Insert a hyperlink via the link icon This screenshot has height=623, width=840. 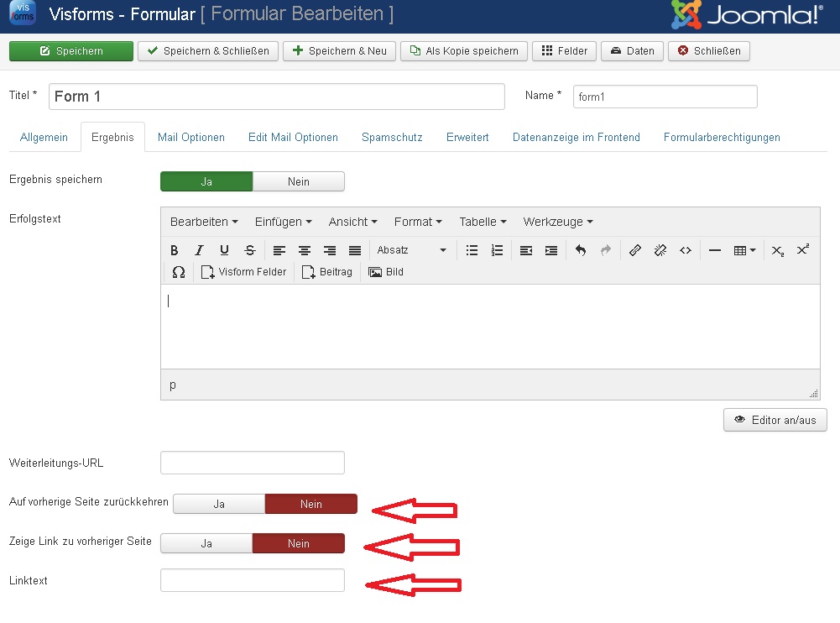[635, 250]
